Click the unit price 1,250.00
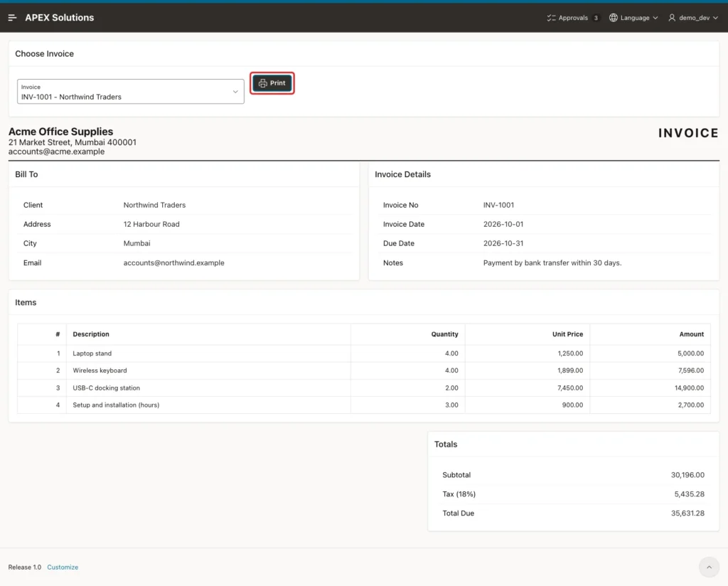Screen dimensions: 728x586 570,353
